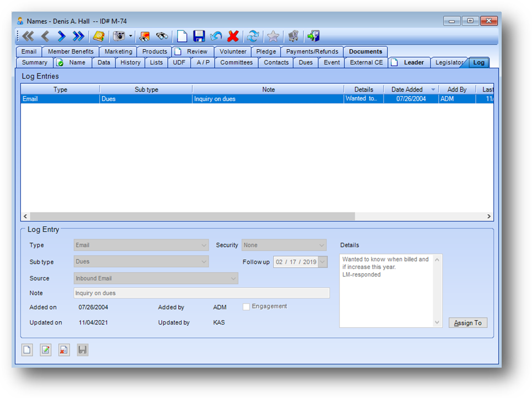
Task: Click the star favorites icon
Action: click(273, 36)
